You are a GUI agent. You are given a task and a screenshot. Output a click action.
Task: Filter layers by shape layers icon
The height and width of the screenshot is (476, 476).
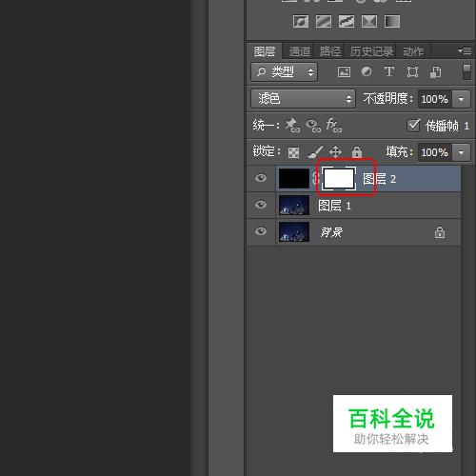coord(412,71)
